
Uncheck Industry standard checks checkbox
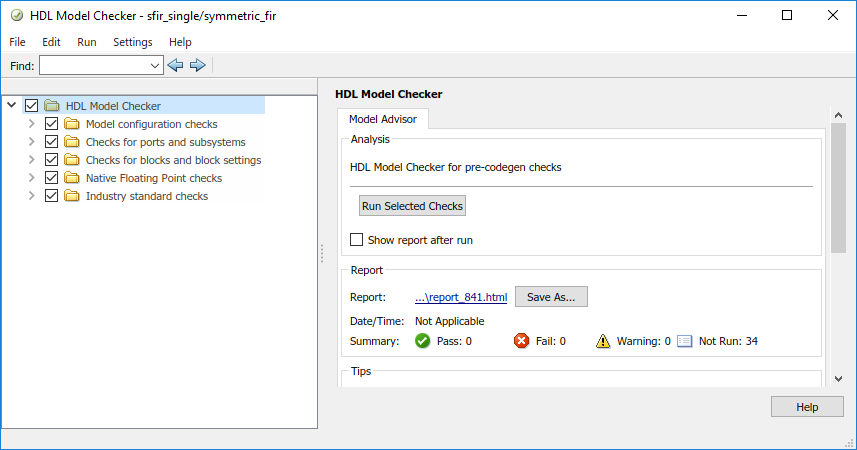tap(52, 196)
